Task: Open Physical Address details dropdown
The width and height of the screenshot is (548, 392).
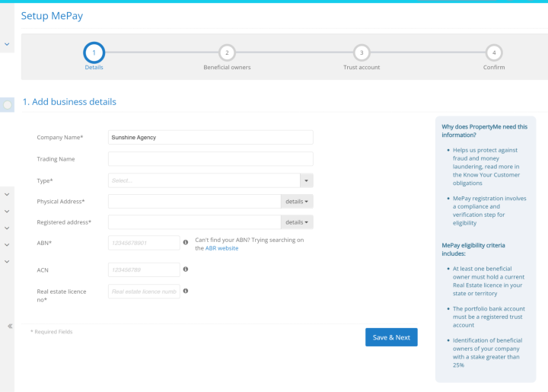Action: point(297,202)
